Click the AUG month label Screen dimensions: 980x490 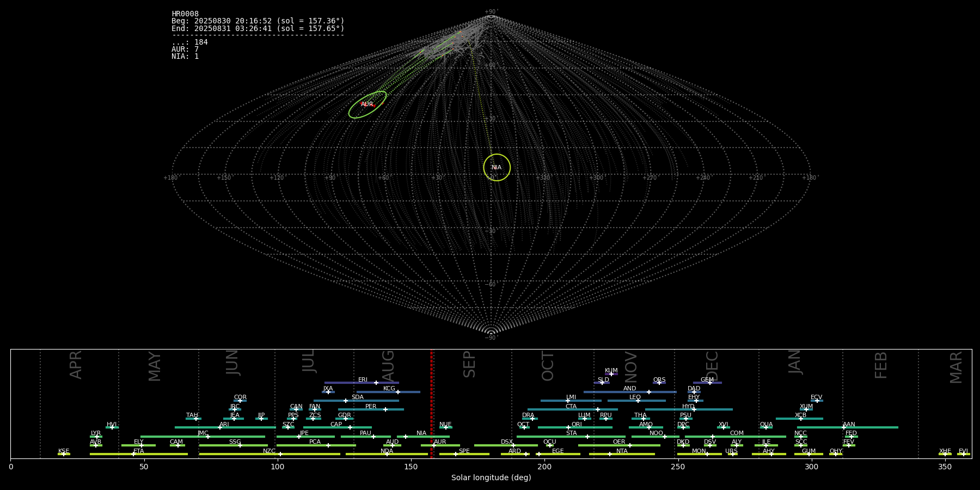tap(388, 366)
